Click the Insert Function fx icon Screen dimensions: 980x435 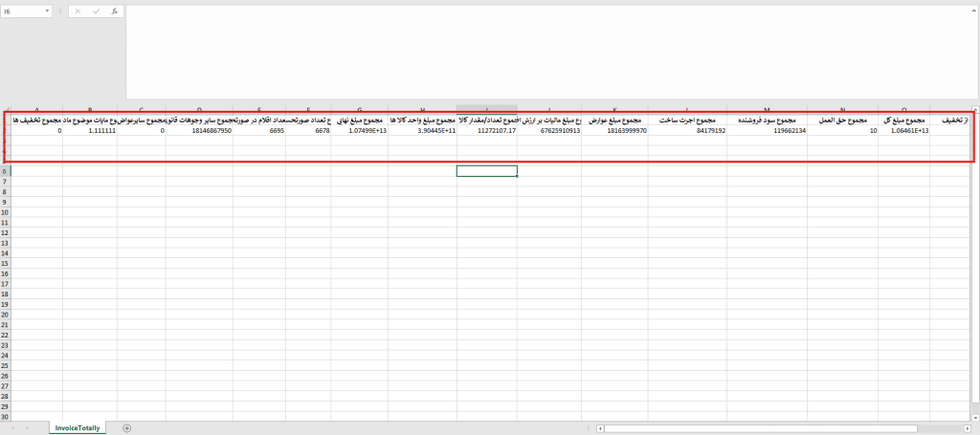pos(114,11)
